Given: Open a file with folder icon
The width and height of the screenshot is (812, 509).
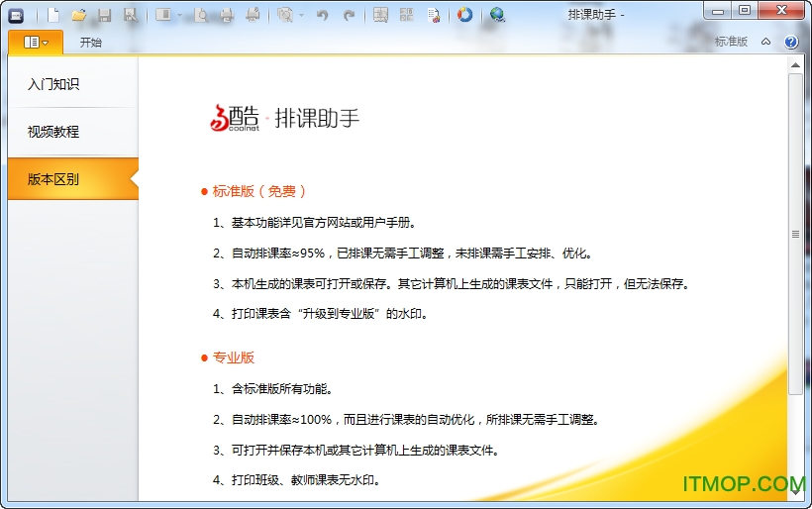Looking at the screenshot, I should [x=78, y=15].
